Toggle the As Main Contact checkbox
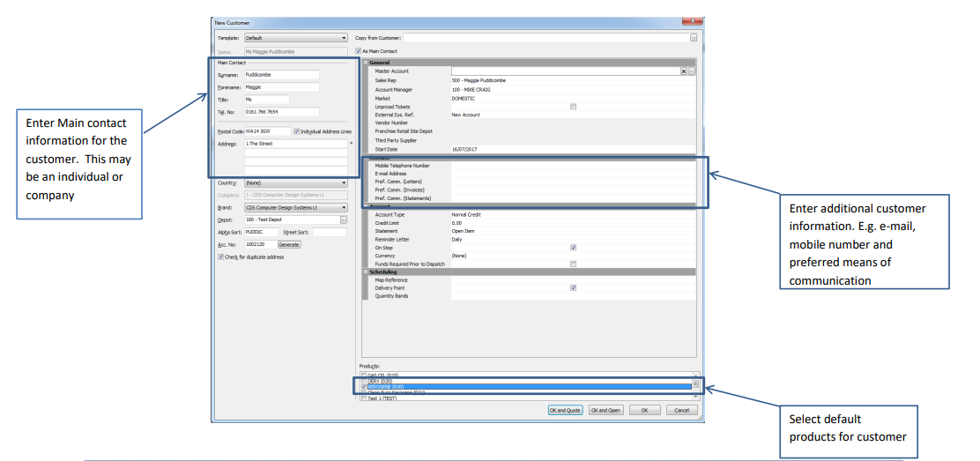 tap(358, 51)
